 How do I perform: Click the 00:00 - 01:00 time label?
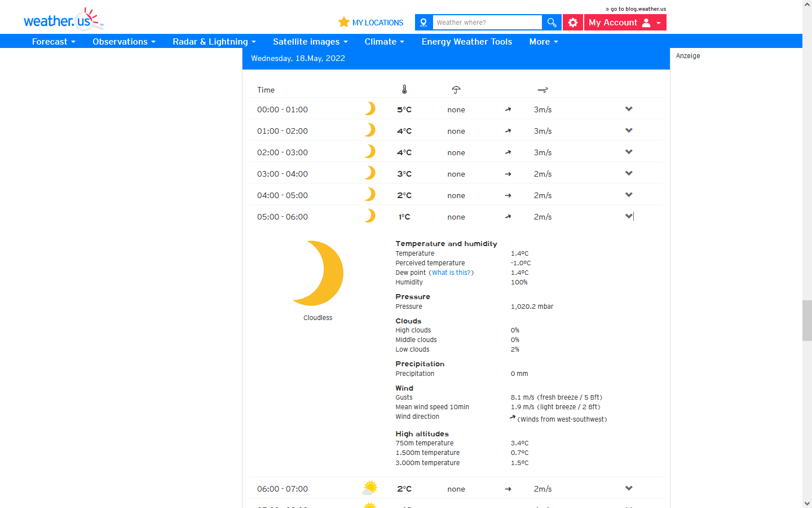point(283,110)
